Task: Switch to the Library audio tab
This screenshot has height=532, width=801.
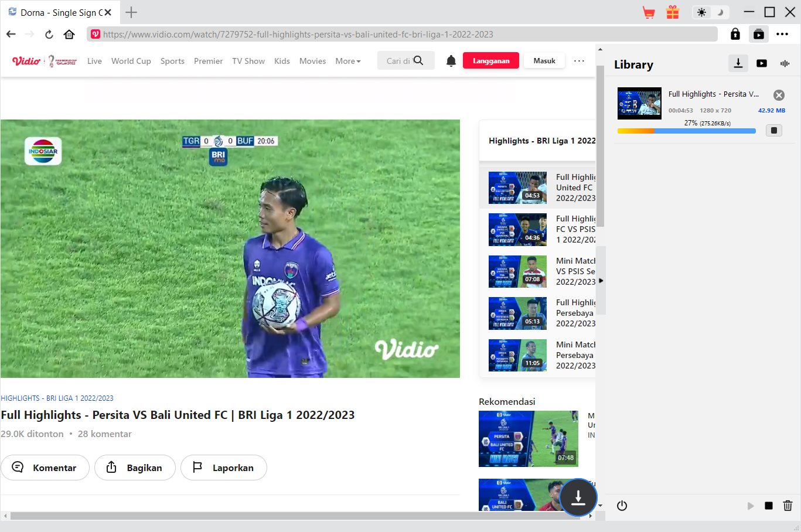Action: 785,63
